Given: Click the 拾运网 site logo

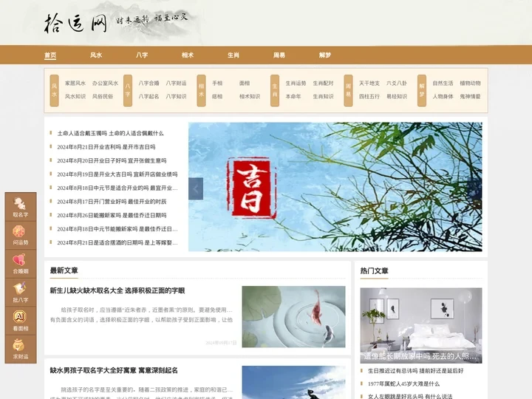Looking at the screenshot, I should pyautogui.click(x=76, y=24).
